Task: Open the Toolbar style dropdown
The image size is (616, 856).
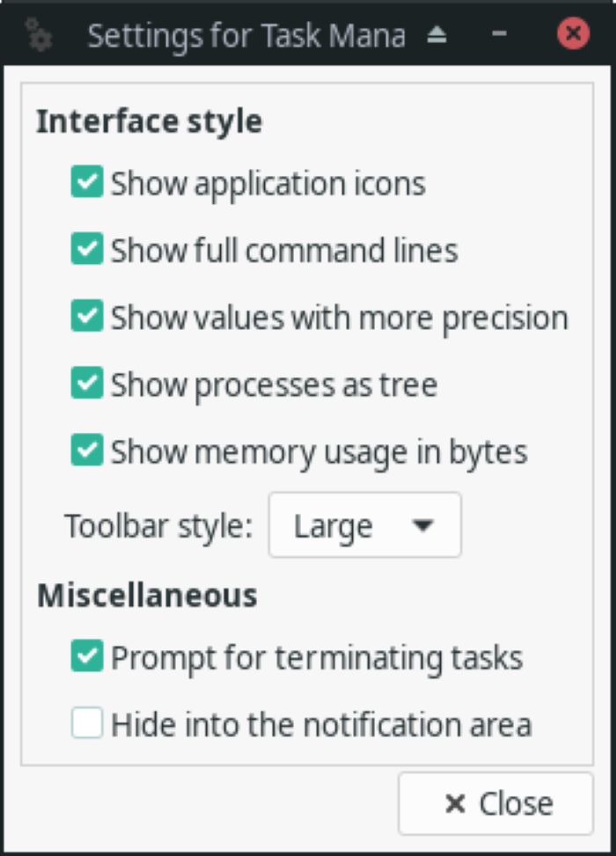Action: point(364,524)
